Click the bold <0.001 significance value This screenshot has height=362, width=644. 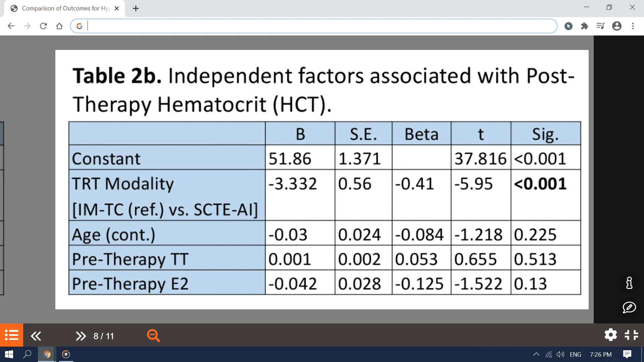540,184
